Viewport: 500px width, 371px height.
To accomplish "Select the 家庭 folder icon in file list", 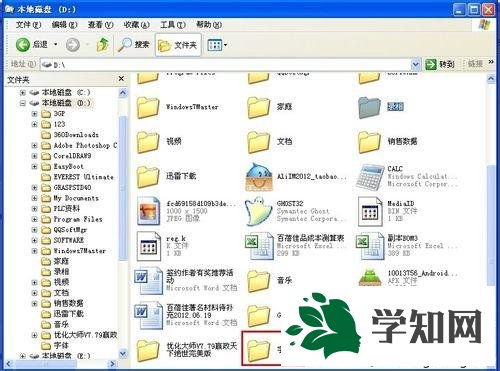I will coord(258,107).
